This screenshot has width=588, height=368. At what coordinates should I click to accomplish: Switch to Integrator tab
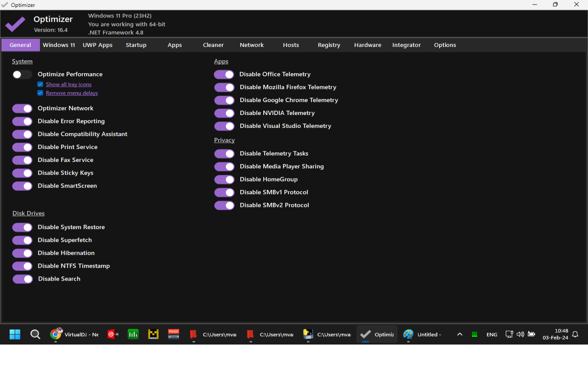pyautogui.click(x=407, y=45)
